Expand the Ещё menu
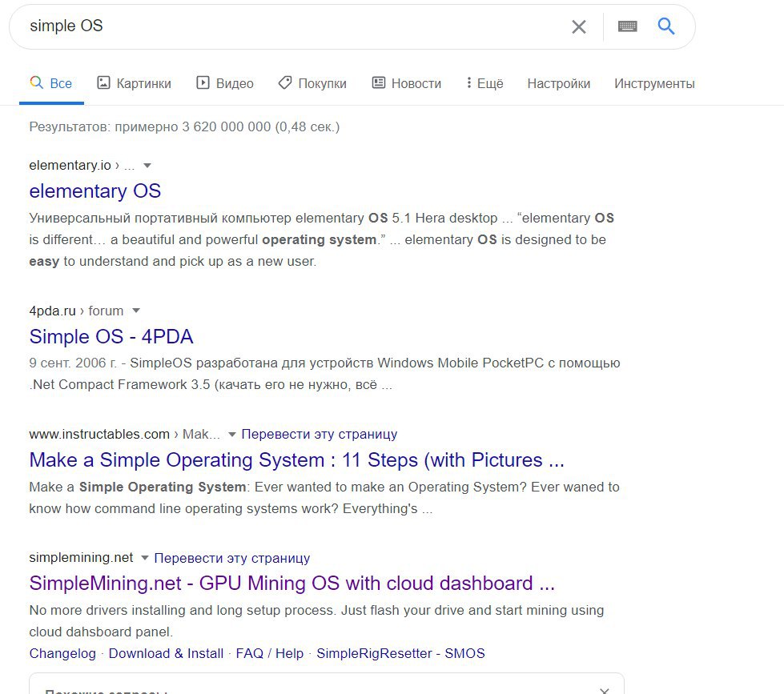This screenshot has height=694, width=784. [484, 83]
